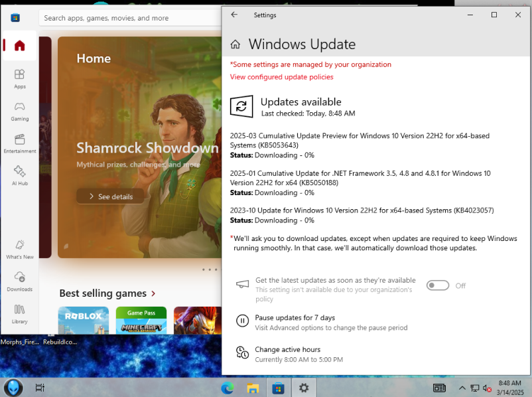This screenshot has height=397, width=532.
Task: Click the Updates available heading
Action: click(301, 102)
